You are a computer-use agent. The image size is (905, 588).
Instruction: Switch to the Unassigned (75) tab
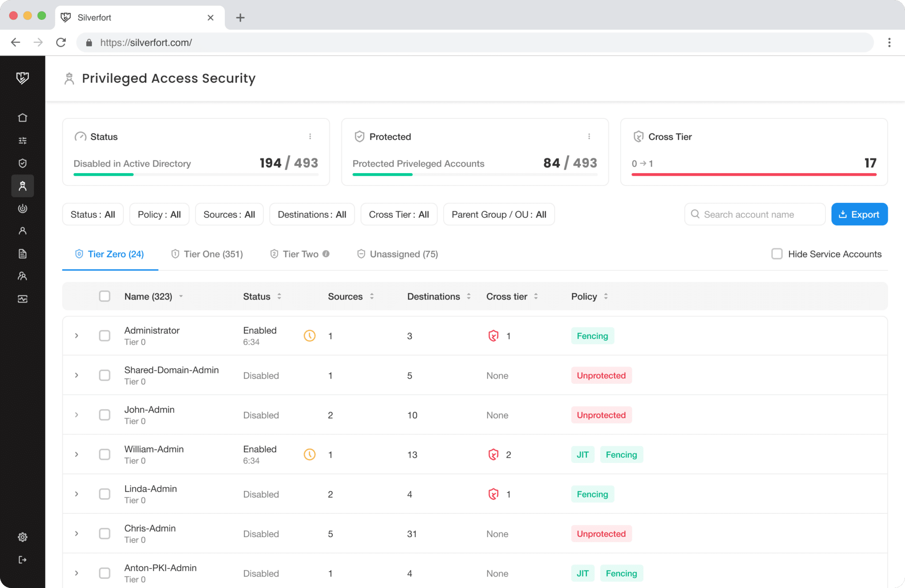coord(397,254)
